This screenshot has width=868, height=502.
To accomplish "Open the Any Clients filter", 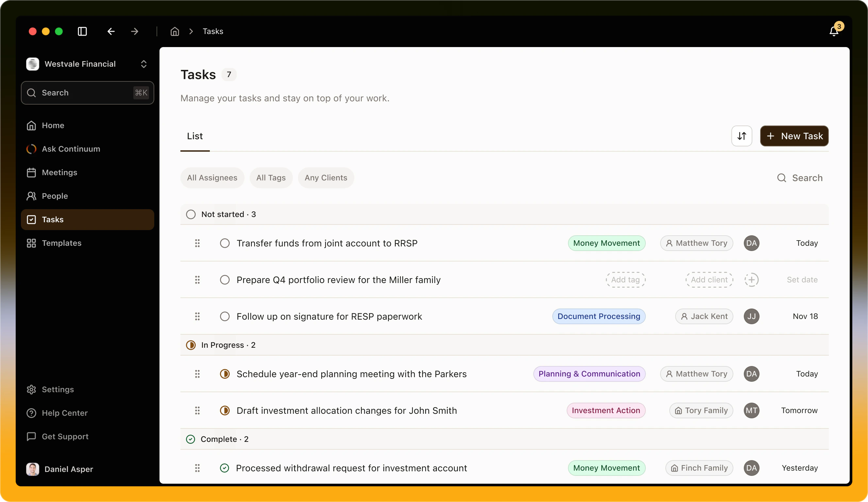I will tap(325, 178).
